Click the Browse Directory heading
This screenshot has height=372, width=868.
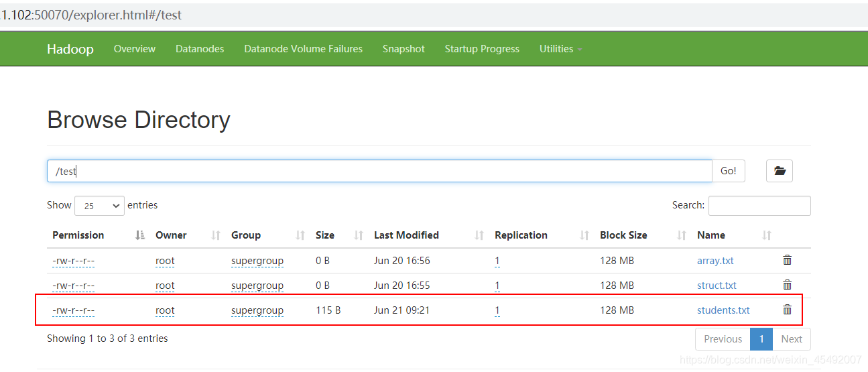point(139,120)
